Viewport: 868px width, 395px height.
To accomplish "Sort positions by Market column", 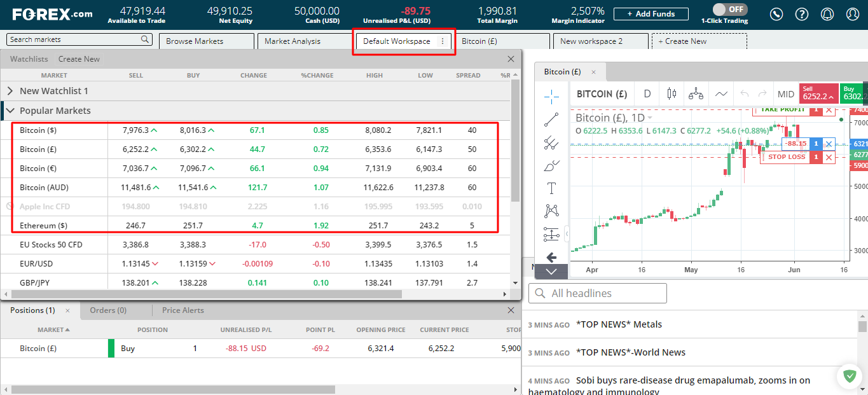I will tap(53, 329).
